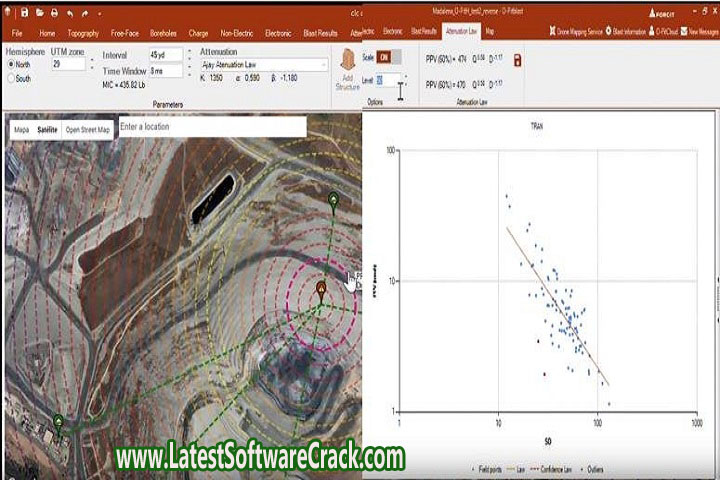Switch to the Home tab
This screenshot has height=480, width=720.
click(x=47, y=33)
